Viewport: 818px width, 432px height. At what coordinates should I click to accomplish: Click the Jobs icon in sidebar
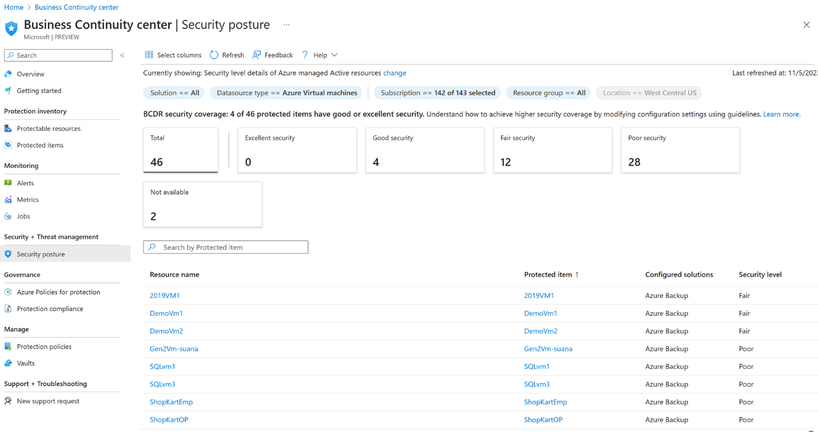point(8,217)
